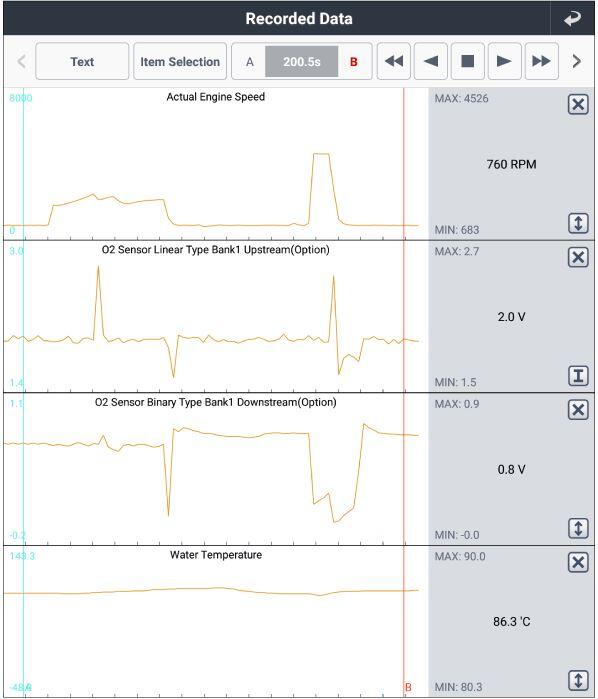The width and height of the screenshot is (598, 699).
Task: Show more toolbar items with right chevron
Action: (x=577, y=61)
